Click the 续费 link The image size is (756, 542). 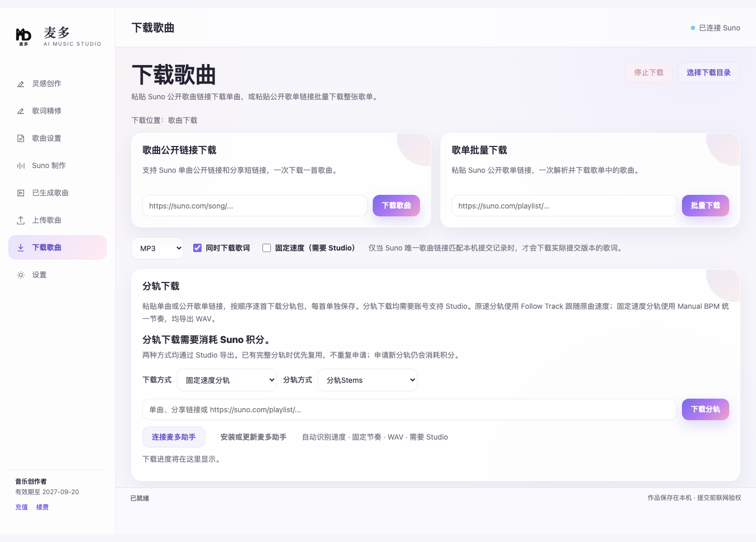[43, 507]
